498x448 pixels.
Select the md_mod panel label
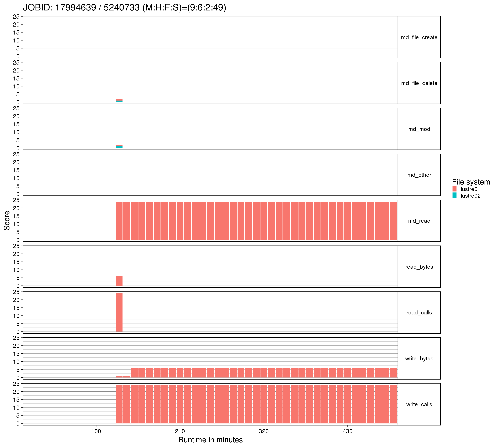tap(419, 129)
